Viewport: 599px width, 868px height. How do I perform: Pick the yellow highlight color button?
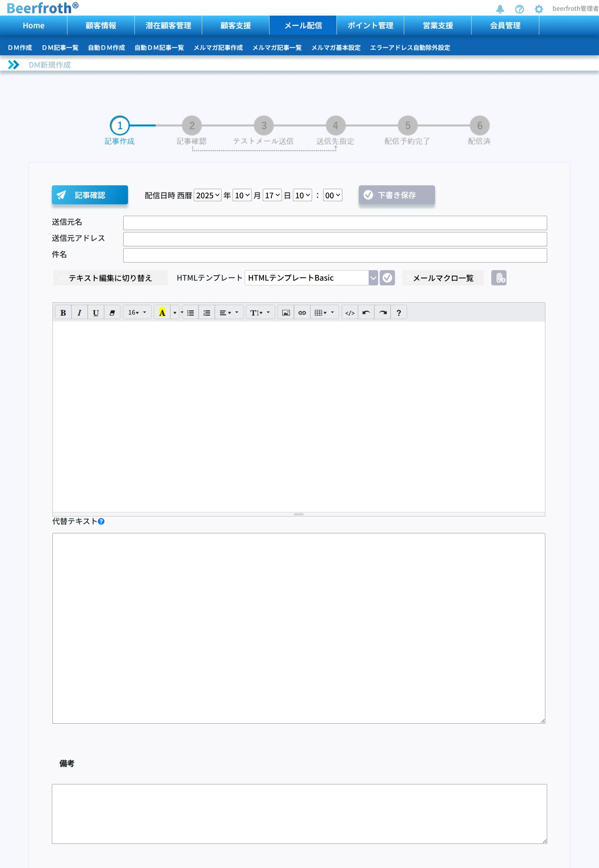tap(162, 313)
